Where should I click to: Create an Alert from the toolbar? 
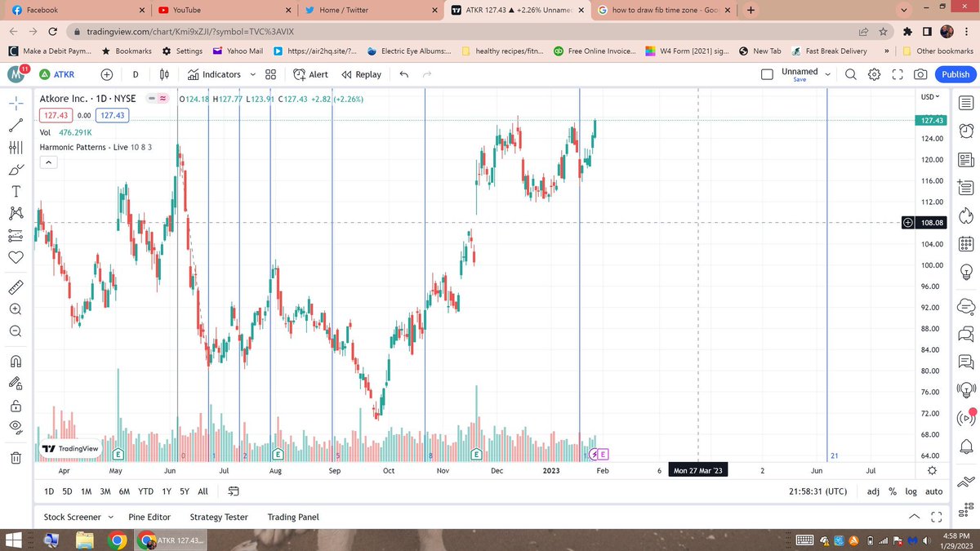coord(310,74)
